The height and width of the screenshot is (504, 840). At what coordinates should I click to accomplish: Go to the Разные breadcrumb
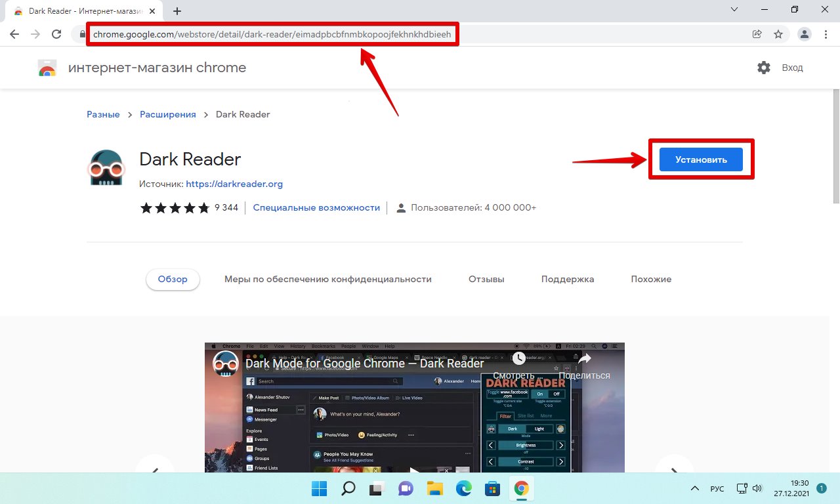pyautogui.click(x=103, y=114)
